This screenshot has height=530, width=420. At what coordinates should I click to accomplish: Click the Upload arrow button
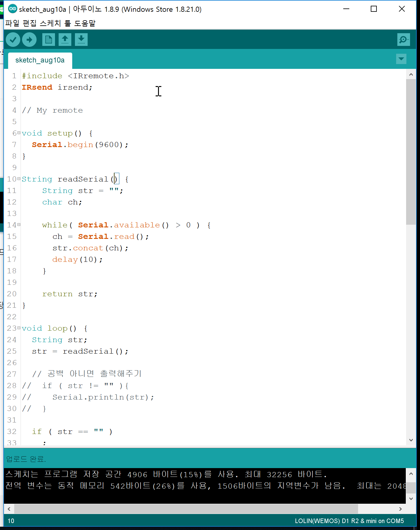(x=29, y=40)
